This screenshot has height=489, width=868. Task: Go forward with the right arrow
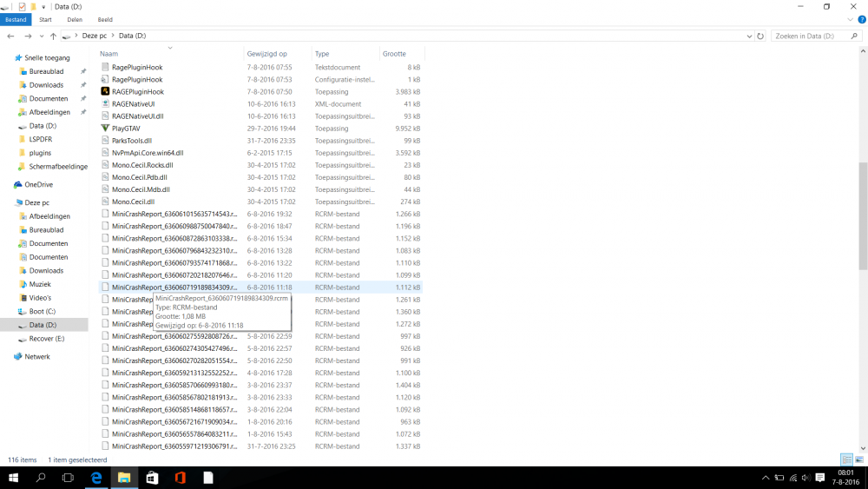point(28,36)
